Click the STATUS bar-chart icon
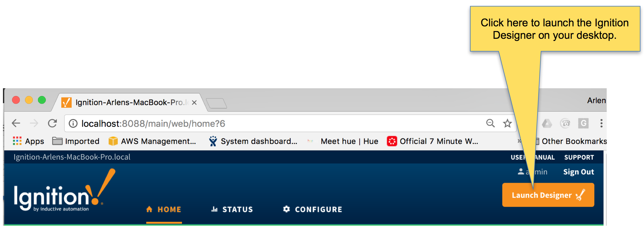This screenshot has height=231, width=644. tap(215, 209)
